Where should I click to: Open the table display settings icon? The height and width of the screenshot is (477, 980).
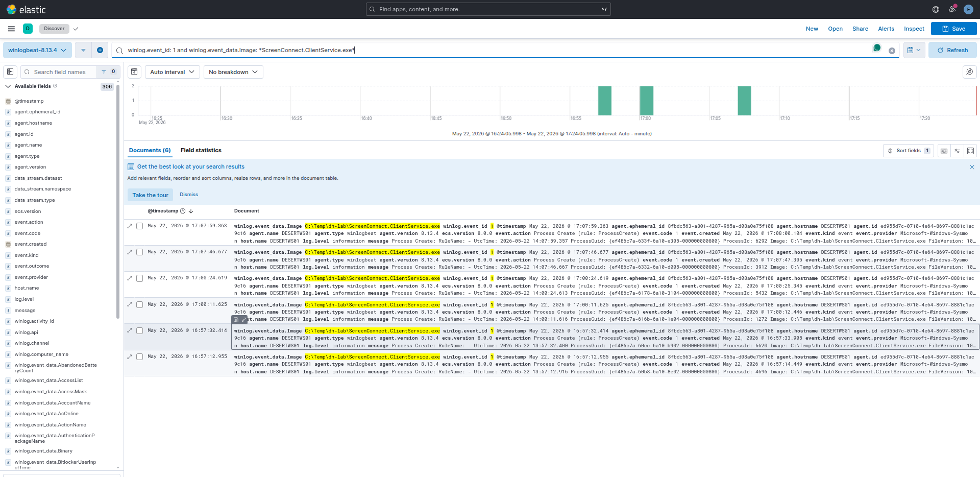(x=957, y=151)
